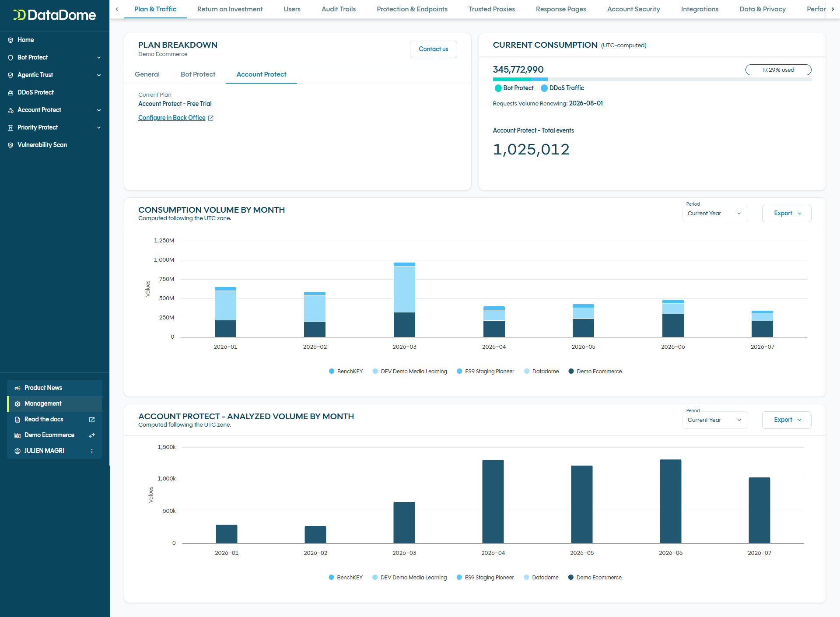Click the DataDome logo

54,15
